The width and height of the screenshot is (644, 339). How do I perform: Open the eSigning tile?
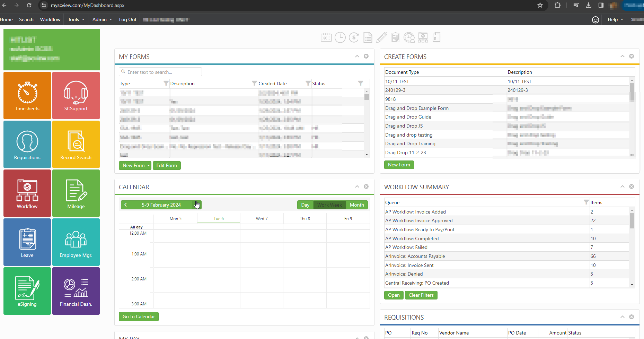tap(27, 291)
